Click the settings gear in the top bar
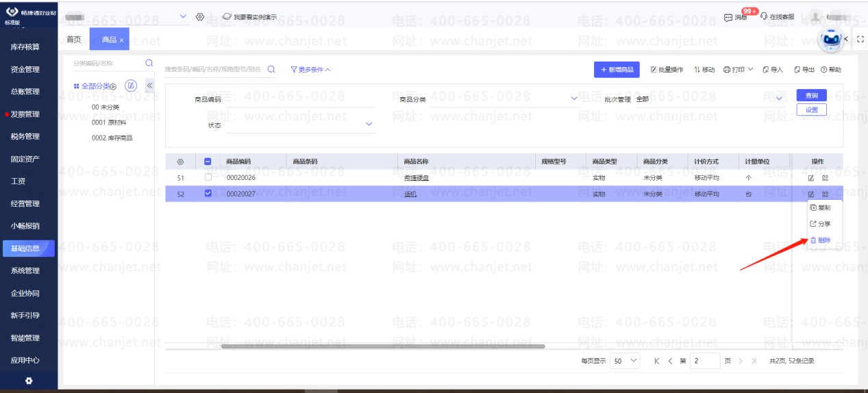The width and height of the screenshot is (868, 393). (200, 16)
